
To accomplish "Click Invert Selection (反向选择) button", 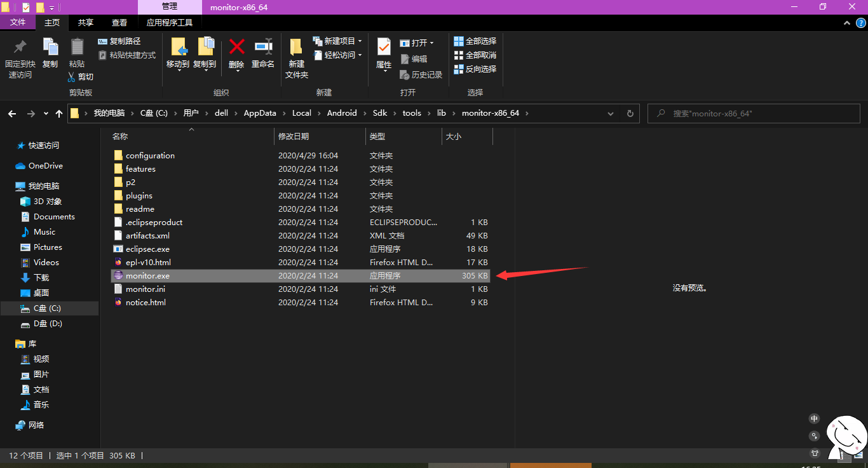I will pos(475,69).
